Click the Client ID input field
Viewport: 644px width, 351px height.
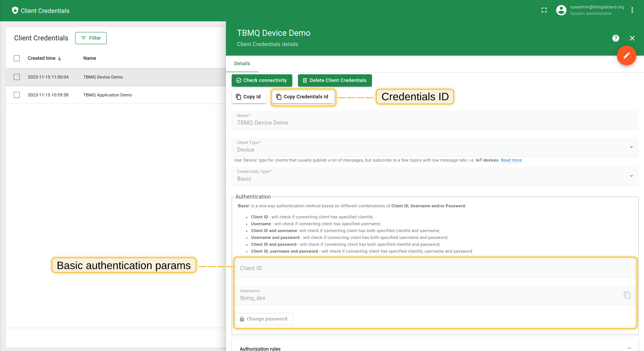coord(435,268)
